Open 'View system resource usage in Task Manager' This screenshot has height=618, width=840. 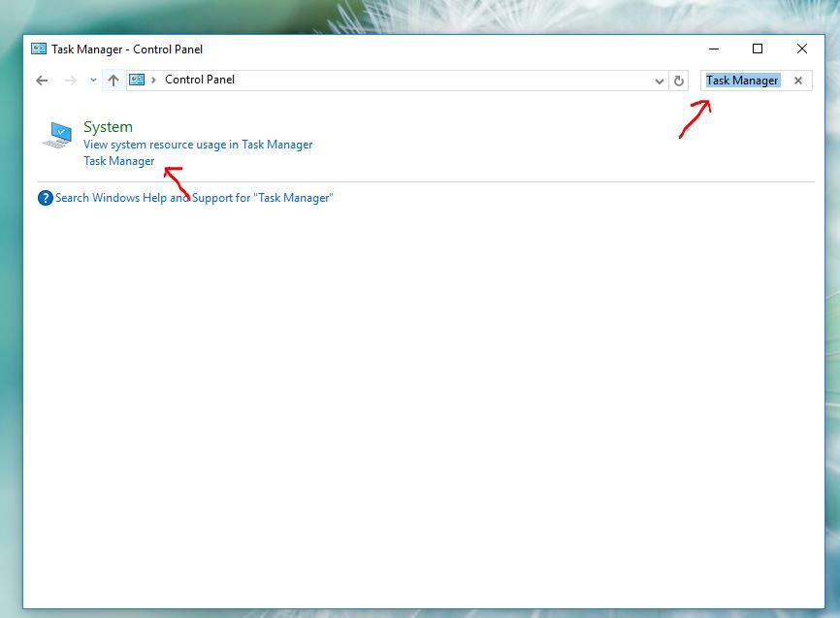[197, 144]
